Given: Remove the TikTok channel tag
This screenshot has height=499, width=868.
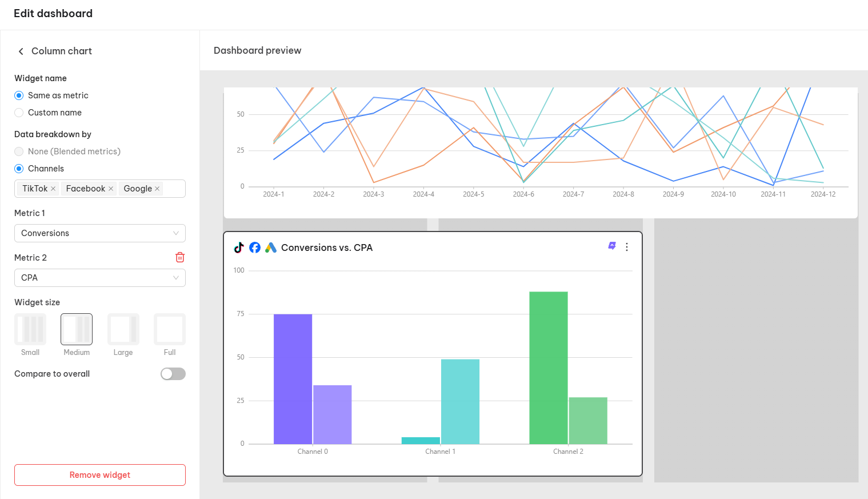Looking at the screenshot, I should [x=53, y=189].
